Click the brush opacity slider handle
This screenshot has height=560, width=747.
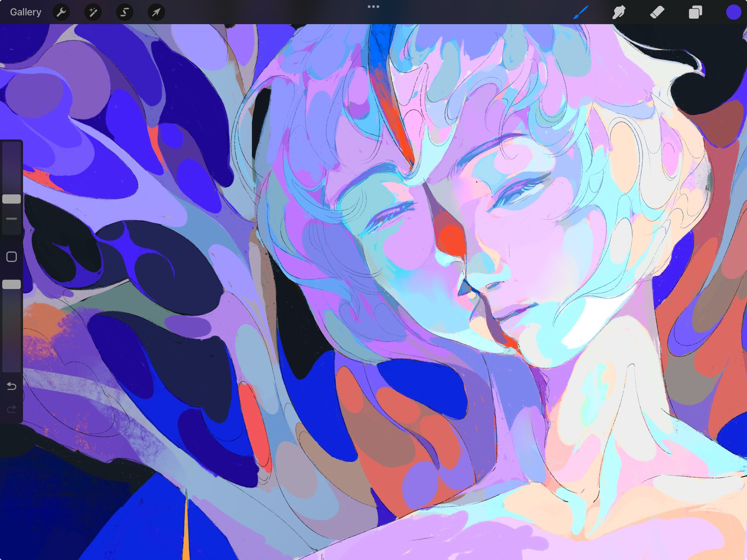[12, 284]
